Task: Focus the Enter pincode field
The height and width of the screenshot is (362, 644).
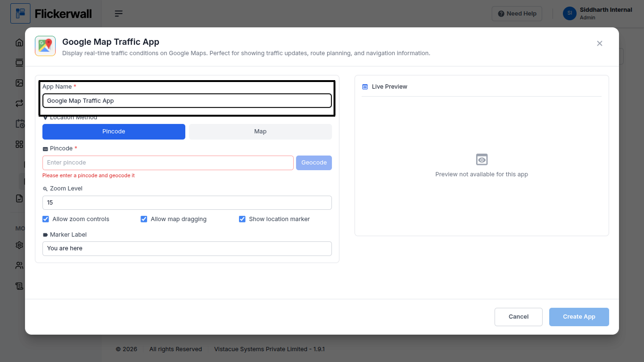Action: point(168,163)
